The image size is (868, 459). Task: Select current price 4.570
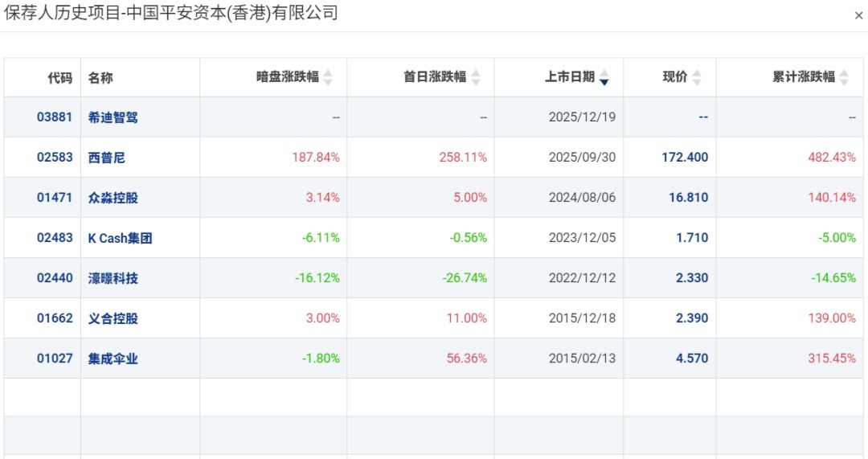coord(692,359)
